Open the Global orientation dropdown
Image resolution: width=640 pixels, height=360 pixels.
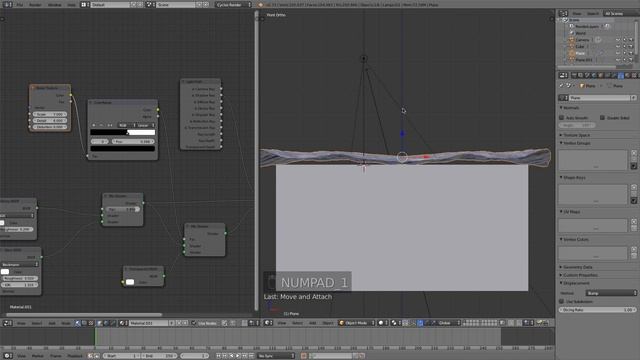(x=448, y=323)
